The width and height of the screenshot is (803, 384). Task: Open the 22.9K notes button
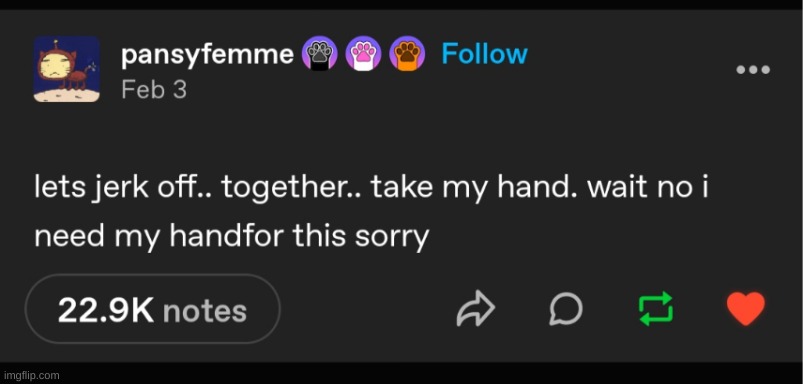153,309
